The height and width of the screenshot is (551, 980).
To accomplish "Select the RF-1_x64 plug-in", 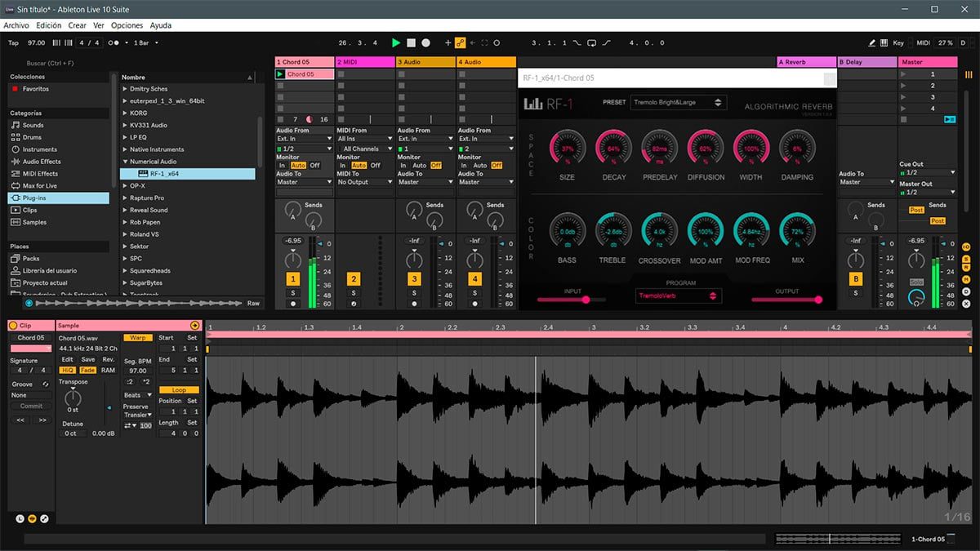I will [x=188, y=174].
